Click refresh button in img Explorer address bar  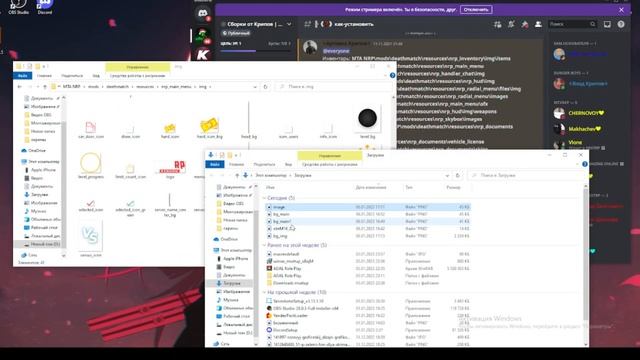[265, 87]
